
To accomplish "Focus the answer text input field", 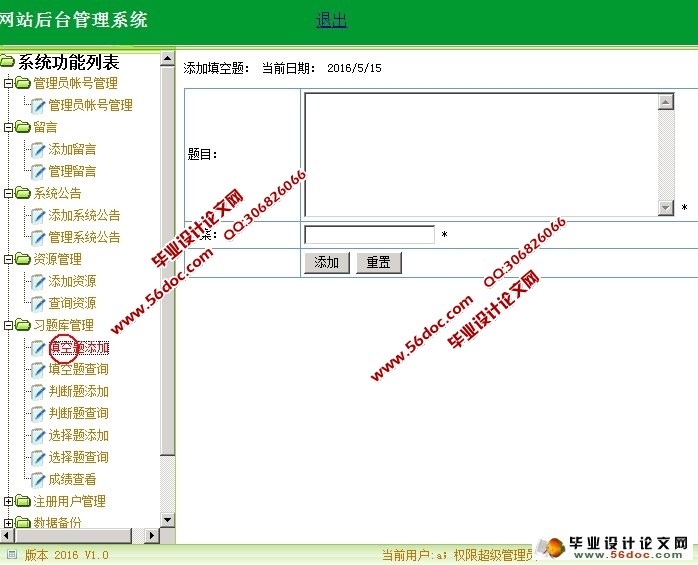I will coord(369,235).
